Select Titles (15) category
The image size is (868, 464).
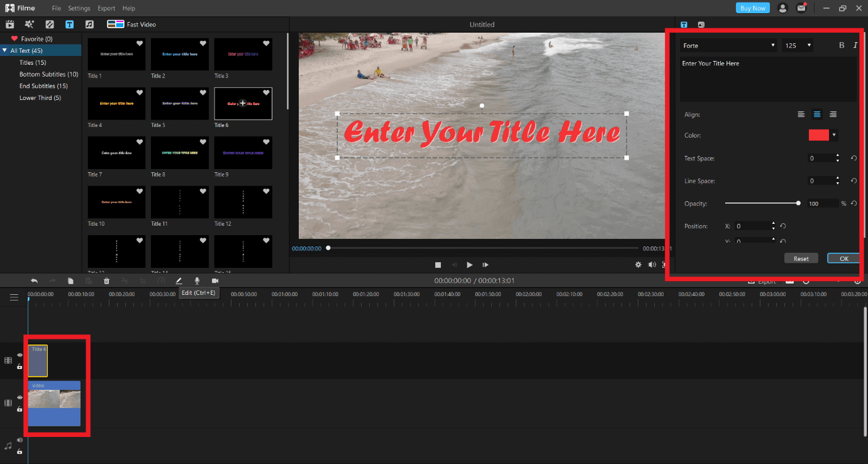(x=33, y=62)
